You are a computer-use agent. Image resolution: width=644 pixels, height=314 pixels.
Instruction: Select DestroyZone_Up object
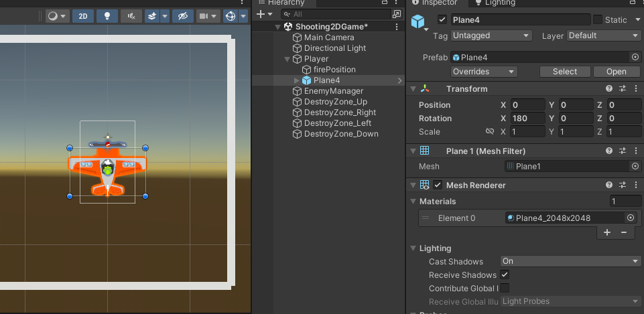pos(335,102)
